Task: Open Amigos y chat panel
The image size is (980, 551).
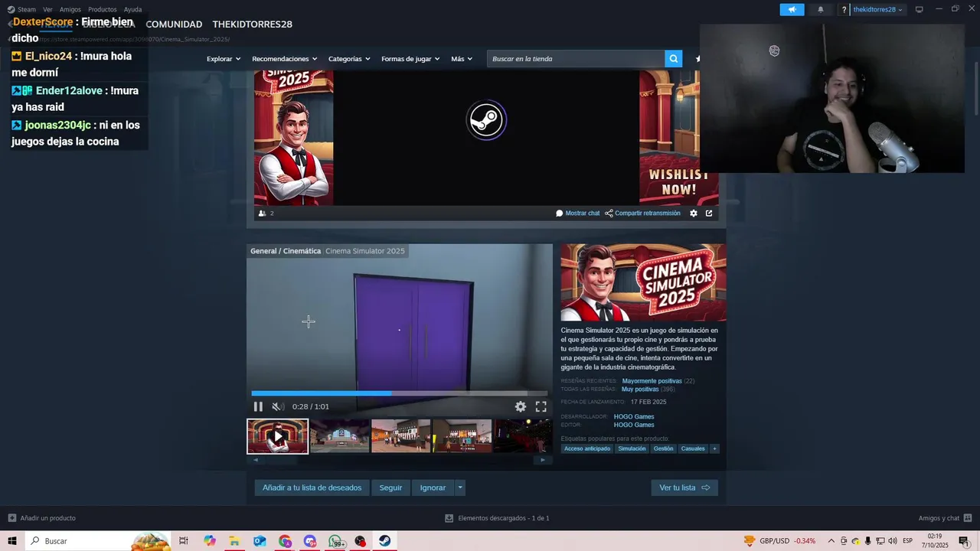Action: tap(945, 518)
